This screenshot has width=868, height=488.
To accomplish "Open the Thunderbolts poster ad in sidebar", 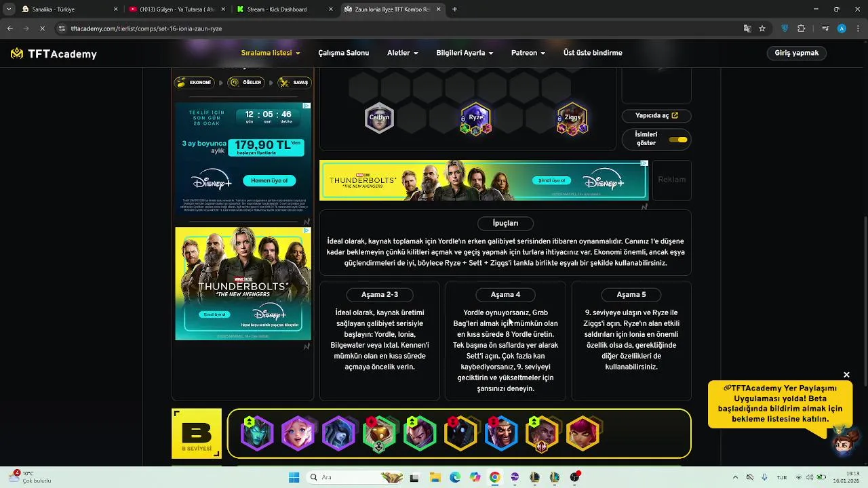I will pyautogui.click(x=243, y=283).
